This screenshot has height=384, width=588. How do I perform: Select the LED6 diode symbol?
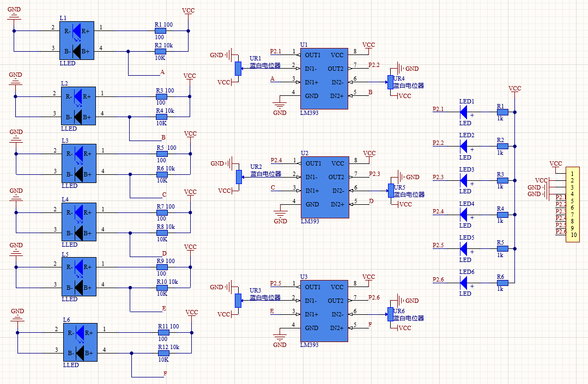click(464, 283)
